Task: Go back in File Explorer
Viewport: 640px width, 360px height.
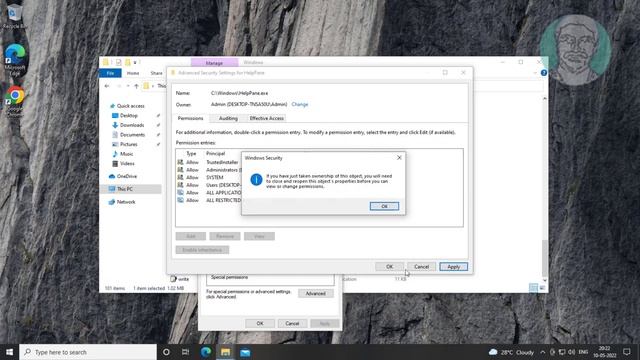Action: pos(107,86)
